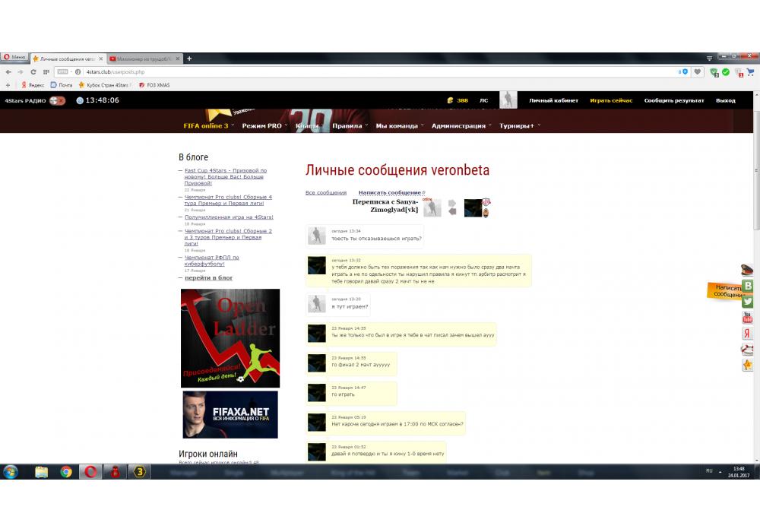760x532 pixels.
Task: Click the user avatar in top bar
Action: click(508, 100)
